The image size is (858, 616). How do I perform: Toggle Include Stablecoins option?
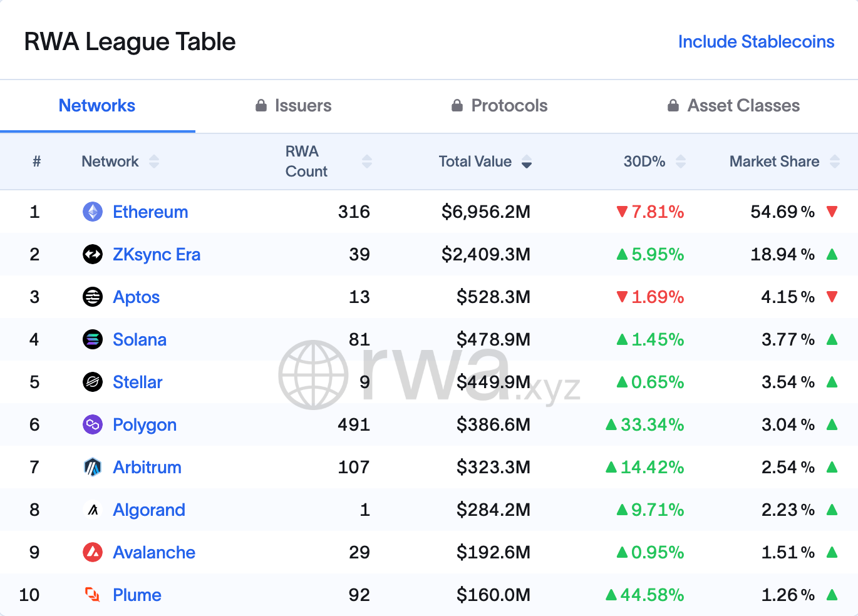(756, 42)
